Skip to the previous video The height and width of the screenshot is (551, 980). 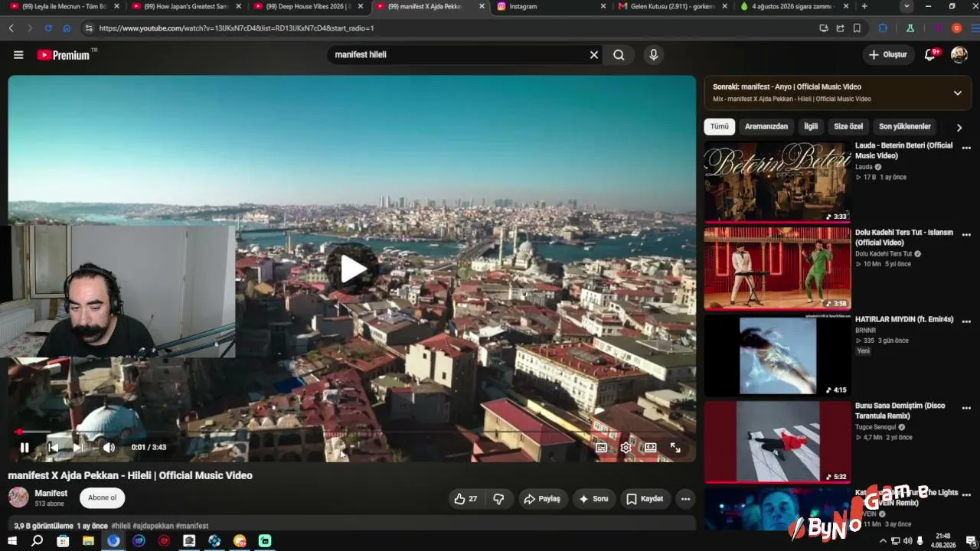tap(53, 448)
